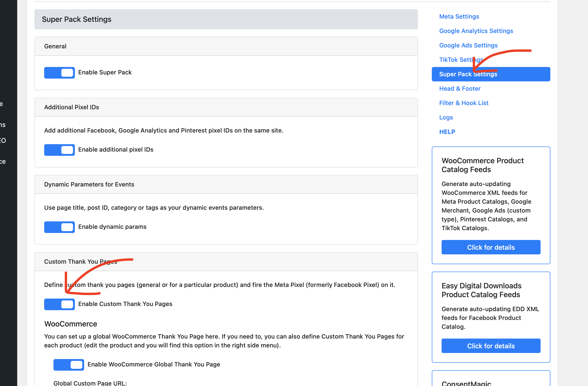Screen dimensions: 588x386
Task: Click the Enable Super Pack label
Action: tap(105, 72)
